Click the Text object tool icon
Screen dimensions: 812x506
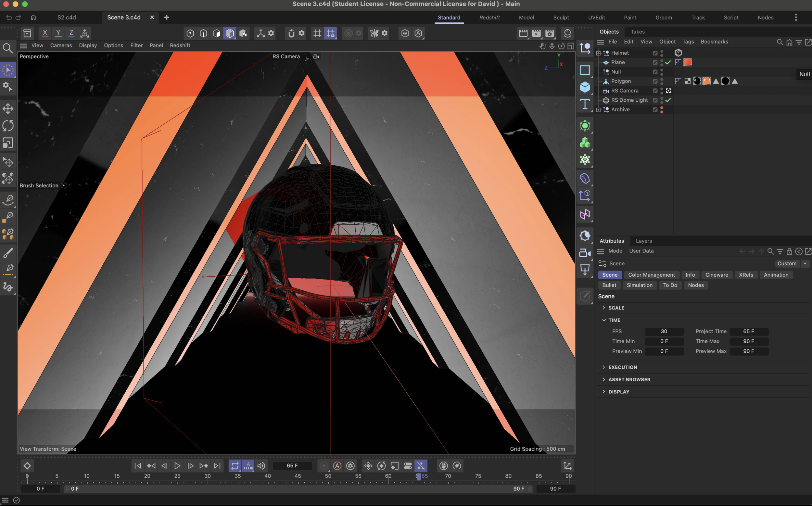tap(585, 104)
